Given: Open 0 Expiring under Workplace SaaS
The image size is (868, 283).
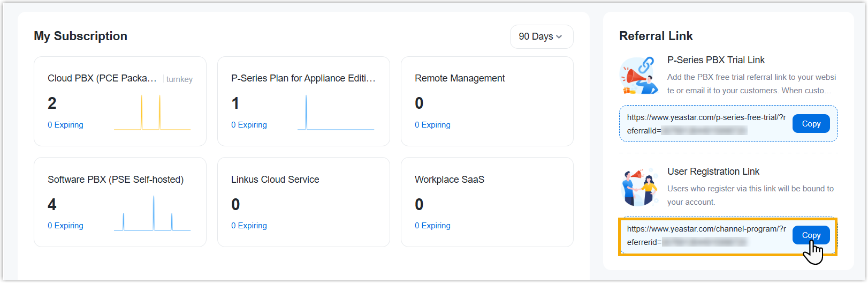Looking at the screenshot, I should coord(432,226).
